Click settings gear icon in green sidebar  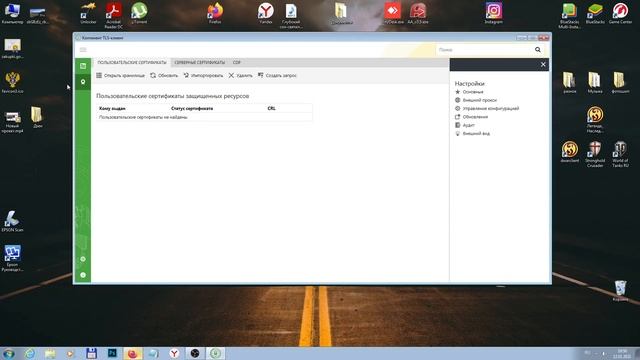(83, 259)
